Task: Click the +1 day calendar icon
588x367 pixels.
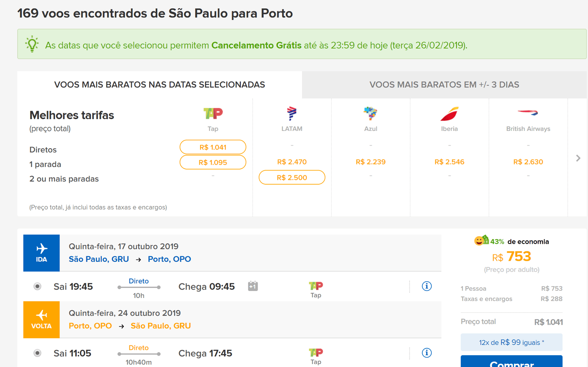Action: point(253,286)
